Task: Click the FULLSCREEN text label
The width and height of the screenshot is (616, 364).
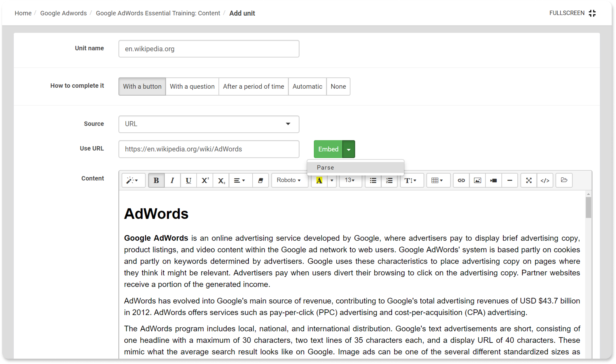Action: (x=567, y=13)
